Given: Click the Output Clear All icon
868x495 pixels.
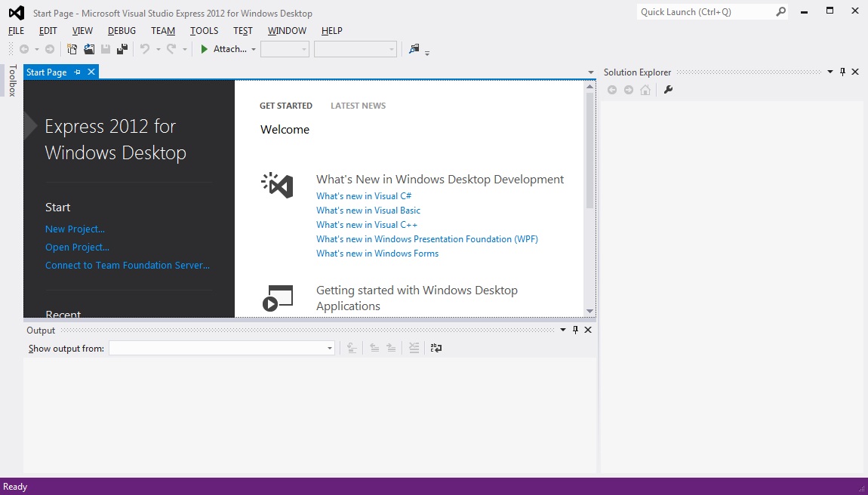Looking at the screenshot, I should 414,348.
